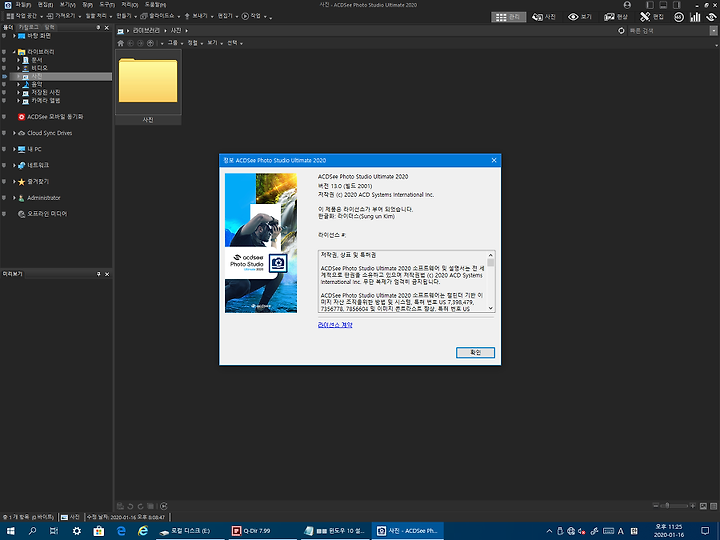Select the 음악 music folder
The height and width of the screenshot is (540, 720).
[x=37, y=84]
